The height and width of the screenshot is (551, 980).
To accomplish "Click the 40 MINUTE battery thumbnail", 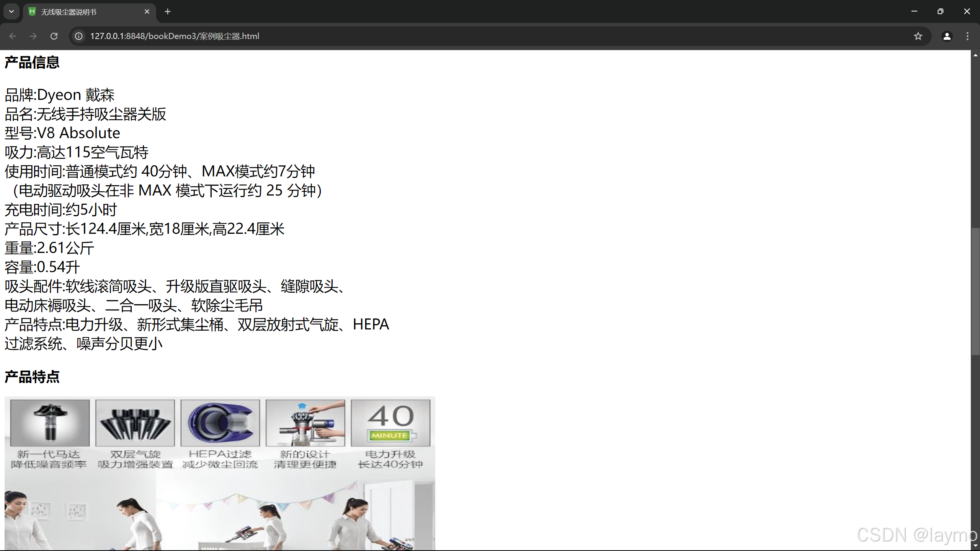I will tap(390, 422).
